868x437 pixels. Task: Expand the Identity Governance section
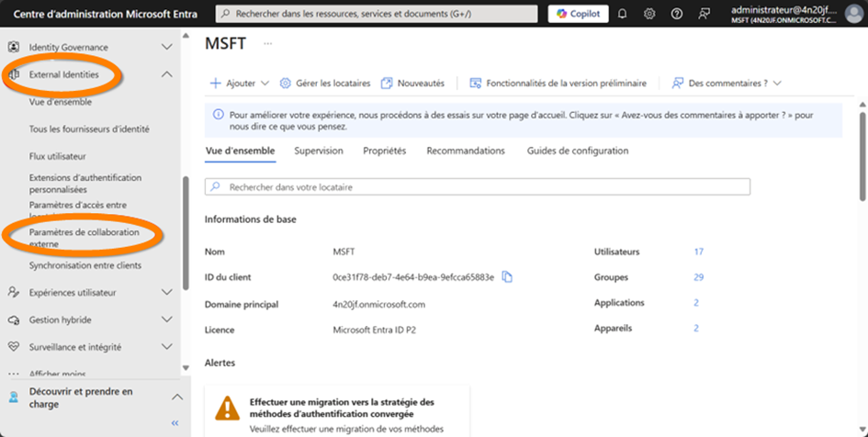tap(166, 47)
